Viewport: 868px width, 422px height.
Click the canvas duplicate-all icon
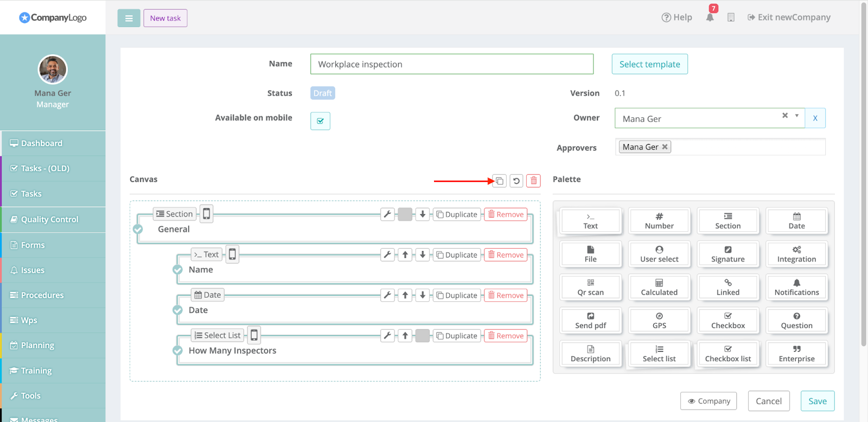[x=499, y=181]
